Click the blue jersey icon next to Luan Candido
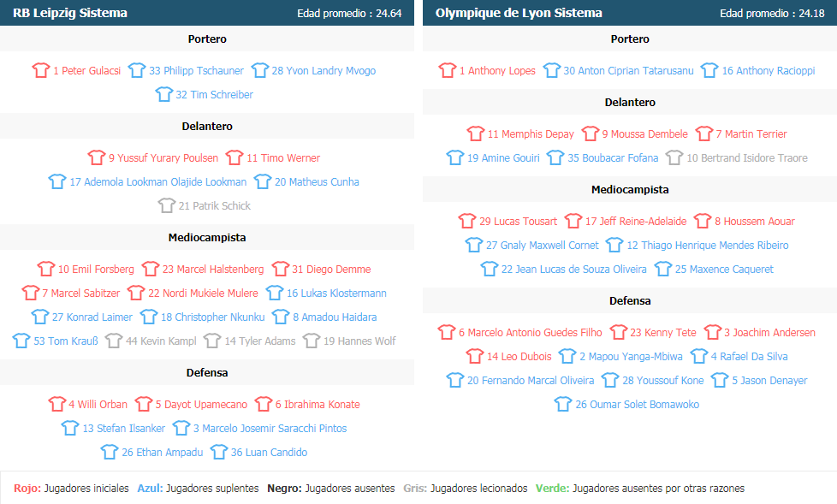Image resolution: width=837 pixels, height=504 pixels. click(219, 453)
